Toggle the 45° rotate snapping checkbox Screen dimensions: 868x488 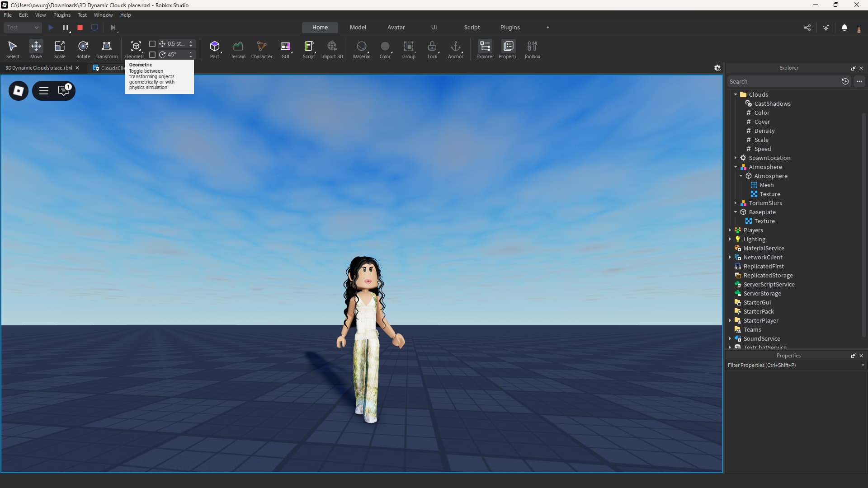[x=152, y=55]
